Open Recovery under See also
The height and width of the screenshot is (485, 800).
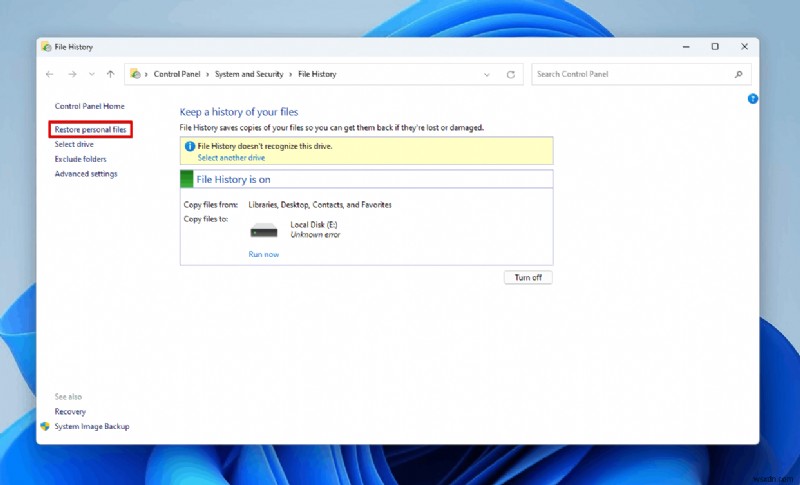pyautogui.click(x=70, y=412)
